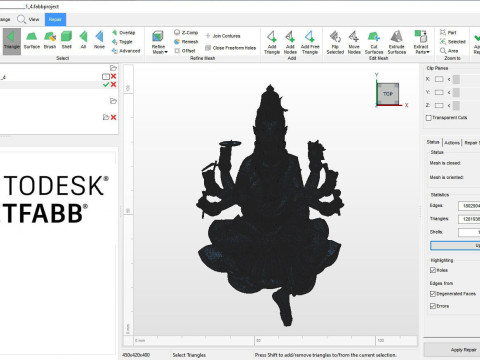This screenshot has height=360, width=480.
Task: Use the Add Free Triangle tool
Action: [310, 42]
